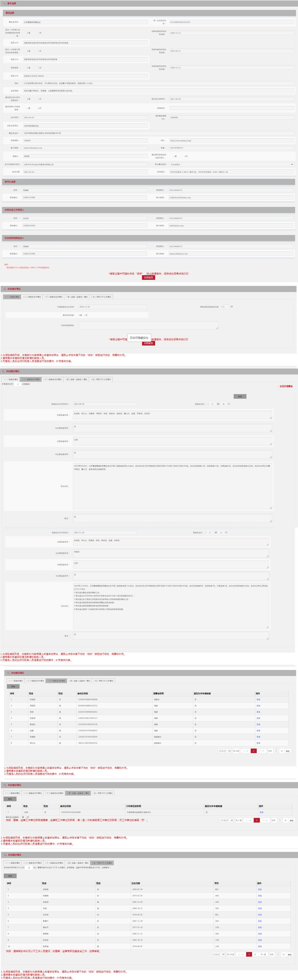The image size is (298, 980).
Task: Click the council meeting date field 2022-09-26
Action: click(105, 404)
